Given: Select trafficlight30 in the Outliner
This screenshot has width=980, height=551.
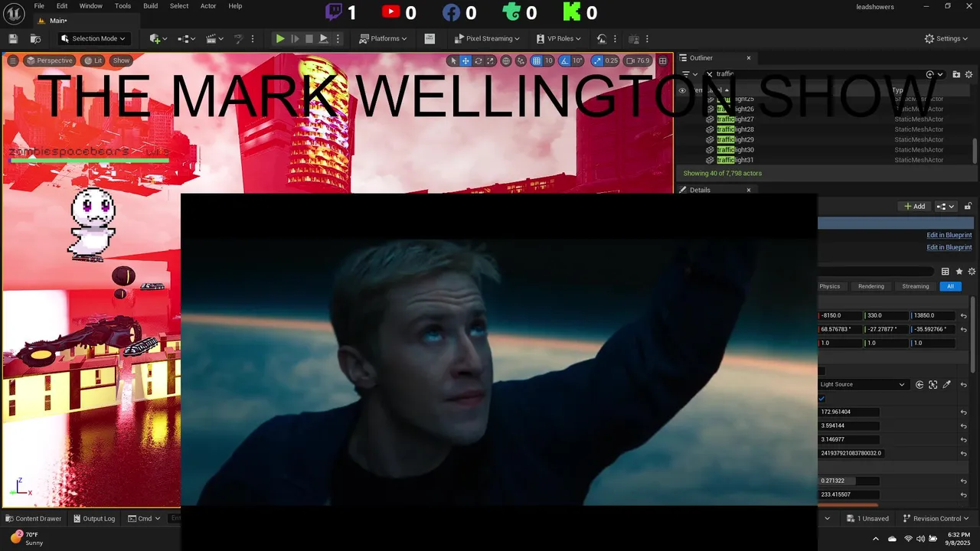Looking at the screenshot, I should [735, 150].
